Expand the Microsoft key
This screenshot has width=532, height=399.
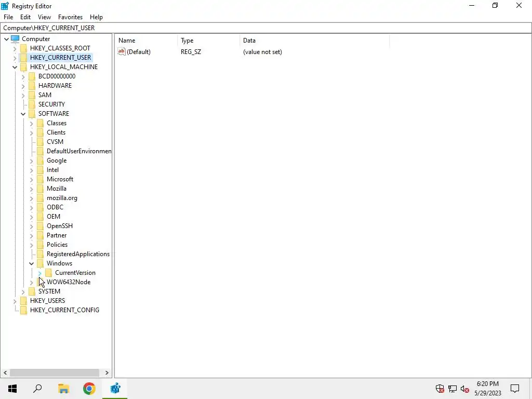32,179
